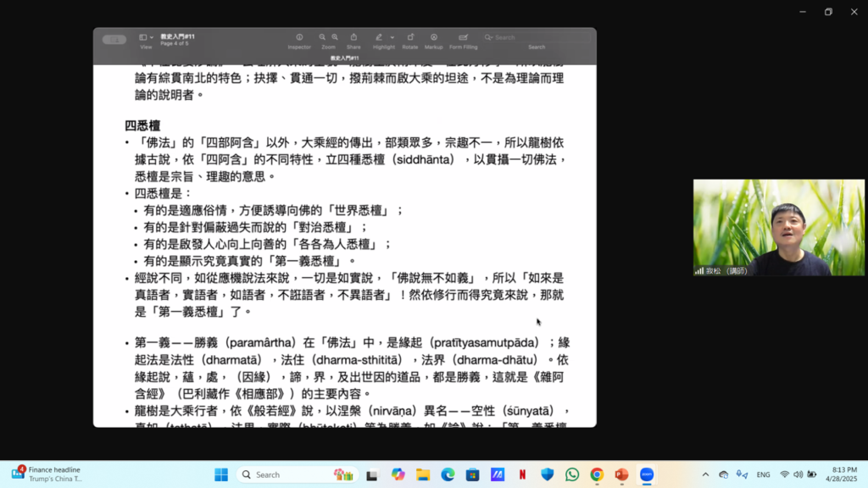The width and height of the screenshot is (868, 488).
Task: Click the speaker's video thumbnail
Action: (778, 227)
